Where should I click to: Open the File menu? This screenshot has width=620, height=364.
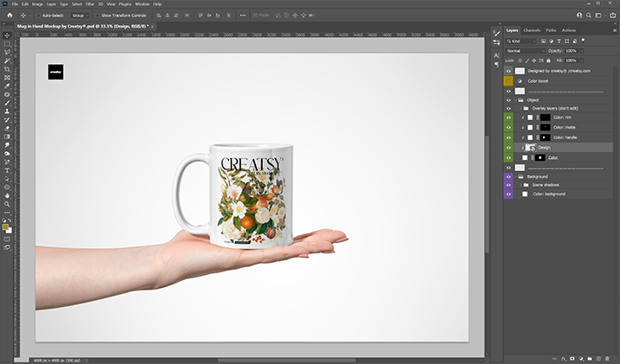(x=15, y=4)
